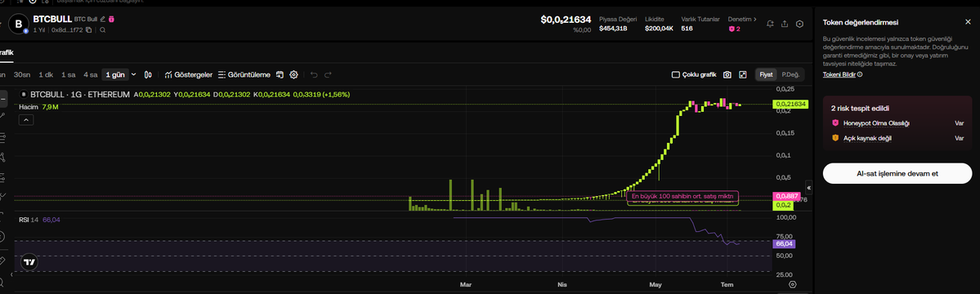
Task: Open Göstergeler indicators menu
Action: coord(189,75)
